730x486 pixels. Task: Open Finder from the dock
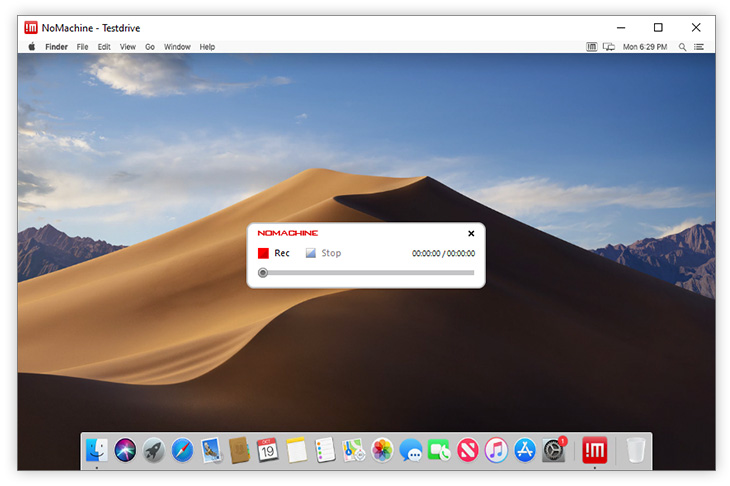[x=97, y=450]
